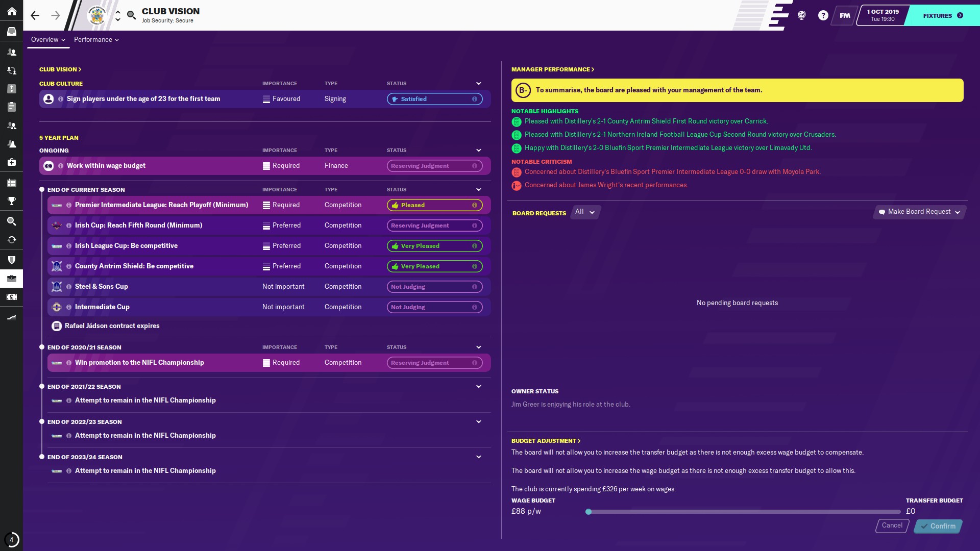Collapse End of 2022/23 Season section
Screen dimensions: 980x551
tap(478, 422)
